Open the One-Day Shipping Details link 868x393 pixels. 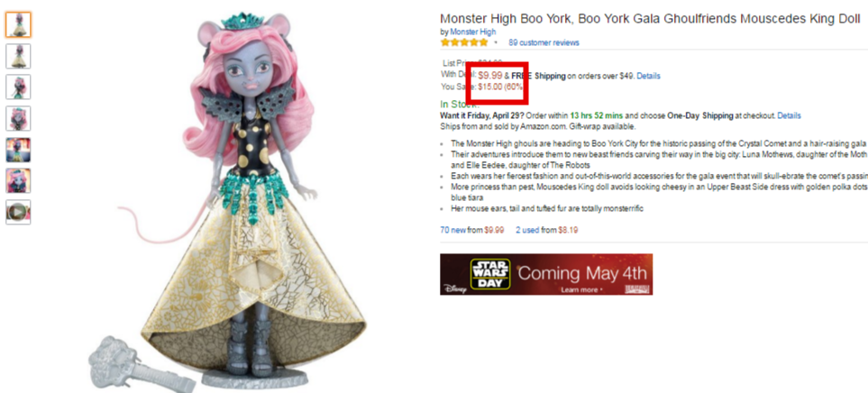pos(789,115)
